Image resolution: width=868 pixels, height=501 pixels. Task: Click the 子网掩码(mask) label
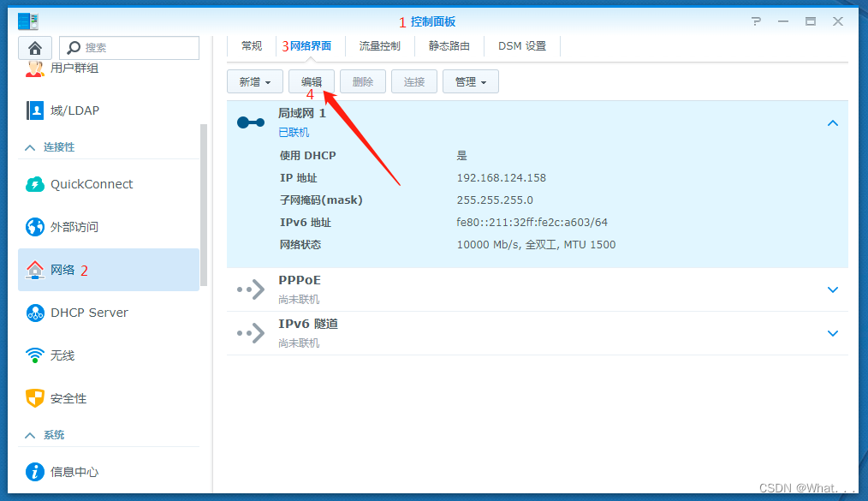click(321, 200)
